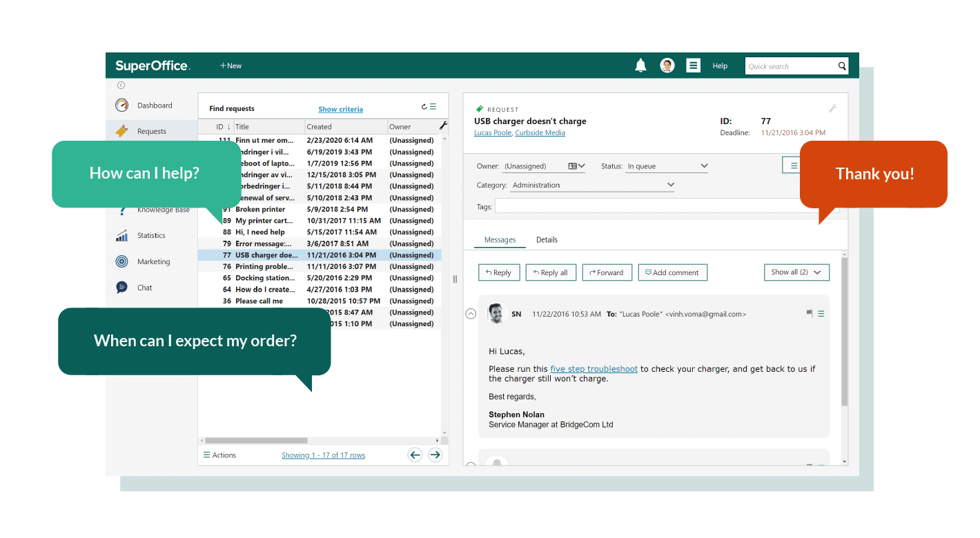Switch to the Messages tab
Screen dimensions: 980x538
tap(500, 240)
